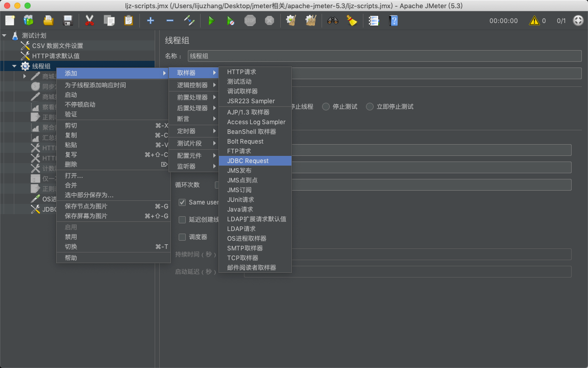Click the Clear results gear-broom icon
The width and height of the screenshot is (588, 368).
click(x=291, y=20)
